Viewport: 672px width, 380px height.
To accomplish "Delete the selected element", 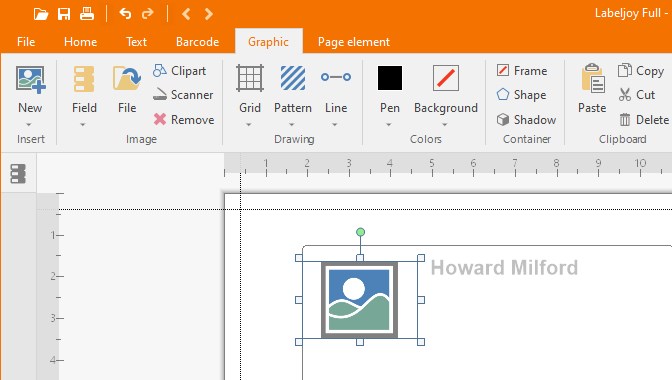I will coord(644,120).
